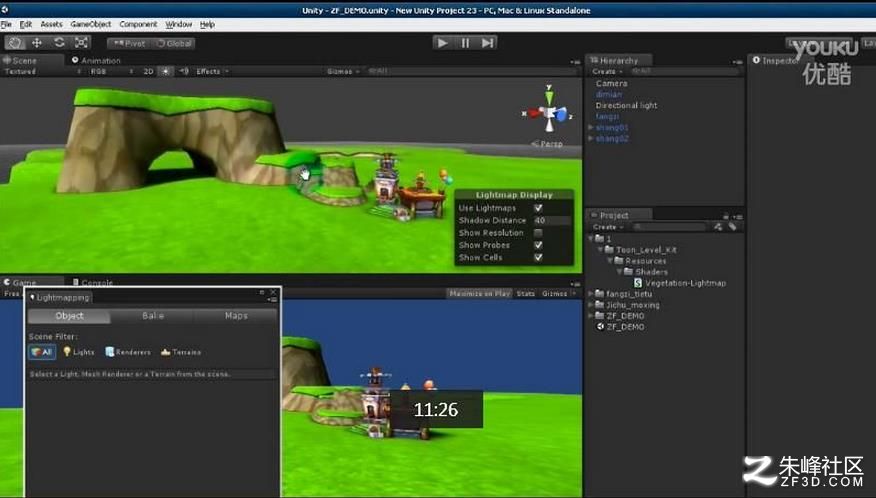
Task: Expand shang01 in the Hierarchy
Action: (591, 127)
